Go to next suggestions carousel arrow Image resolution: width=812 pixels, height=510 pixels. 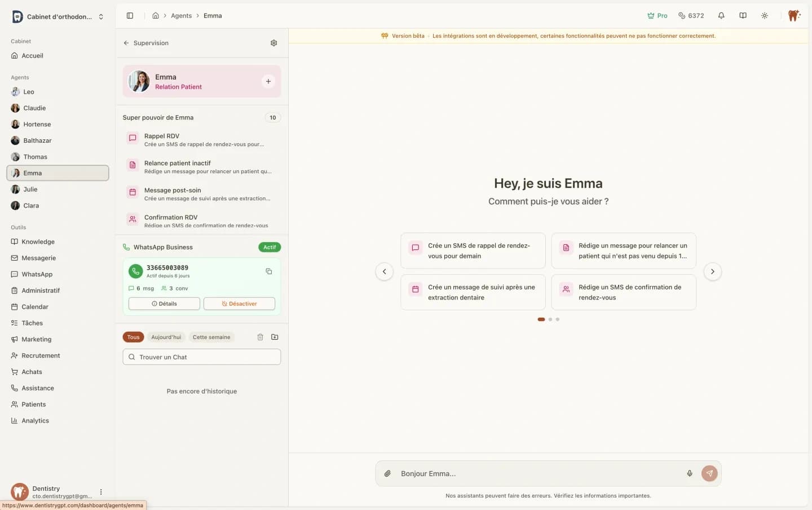[712, 271]
